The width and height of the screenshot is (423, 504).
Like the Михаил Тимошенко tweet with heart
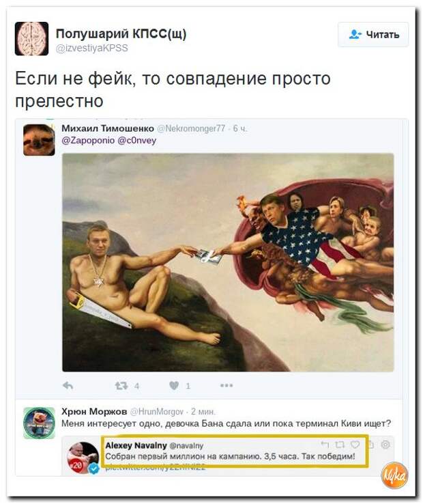click(x=174, y=385)
